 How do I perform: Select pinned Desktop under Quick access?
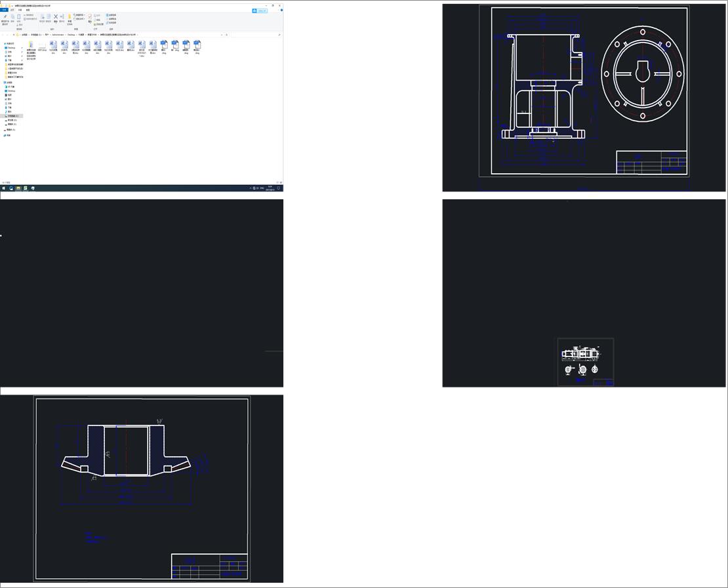click(x=10, y=48)
